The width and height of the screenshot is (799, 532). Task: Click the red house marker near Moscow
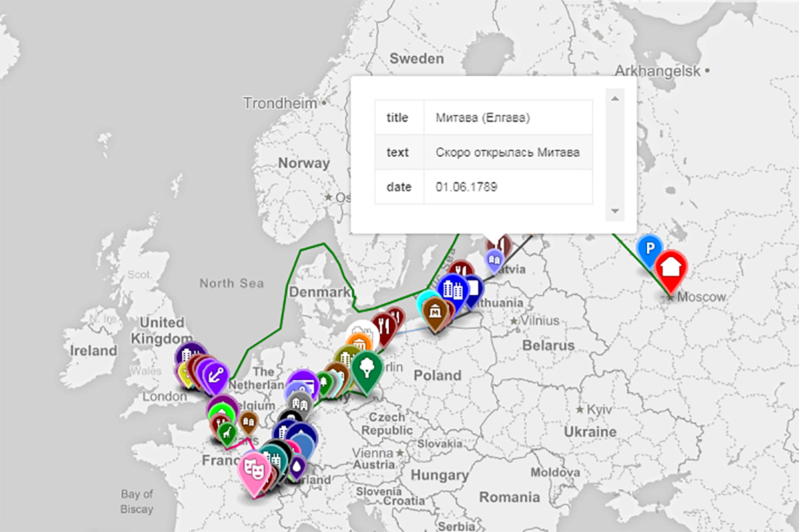tap(671, 267)
